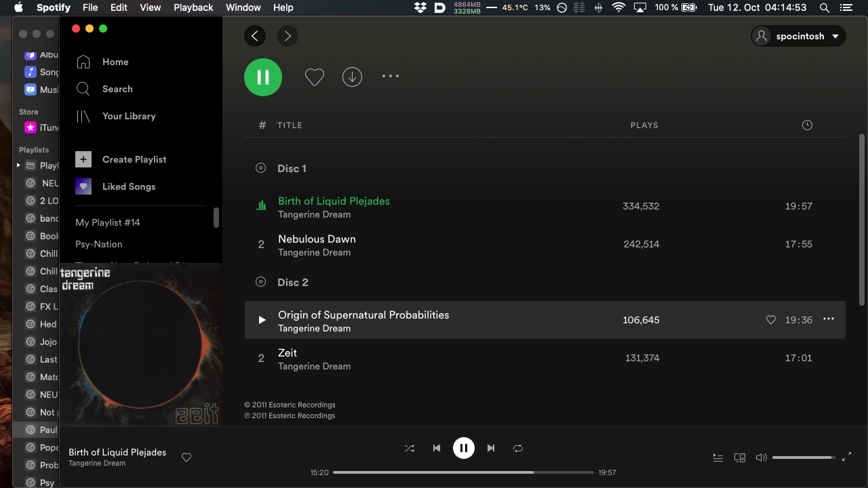Screen dimensions: 868x488
Task: Skip to the next track
Action: pos(491,448)
